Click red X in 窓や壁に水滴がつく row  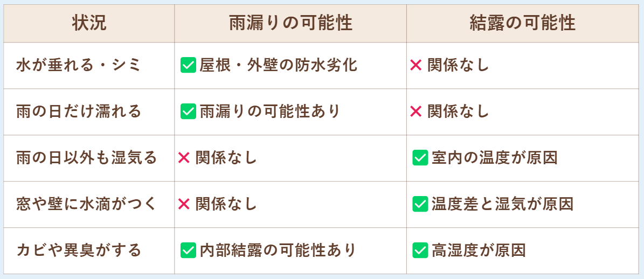coord(184,204)
